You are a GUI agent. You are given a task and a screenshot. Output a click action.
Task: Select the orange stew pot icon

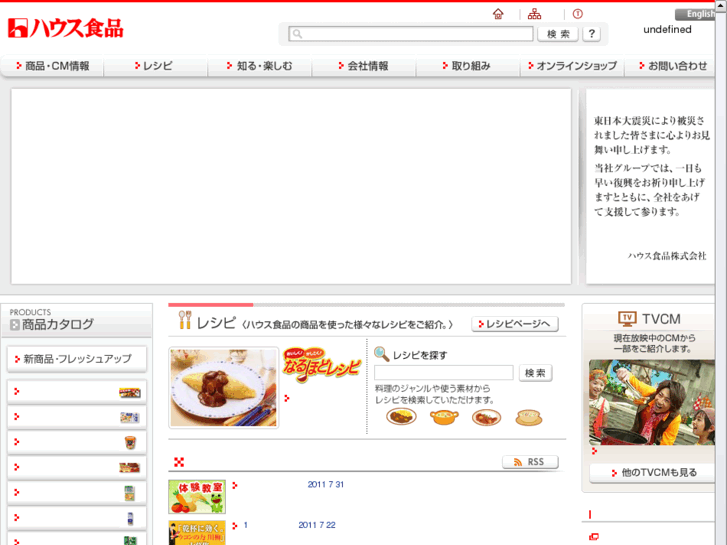pos(444,417)
